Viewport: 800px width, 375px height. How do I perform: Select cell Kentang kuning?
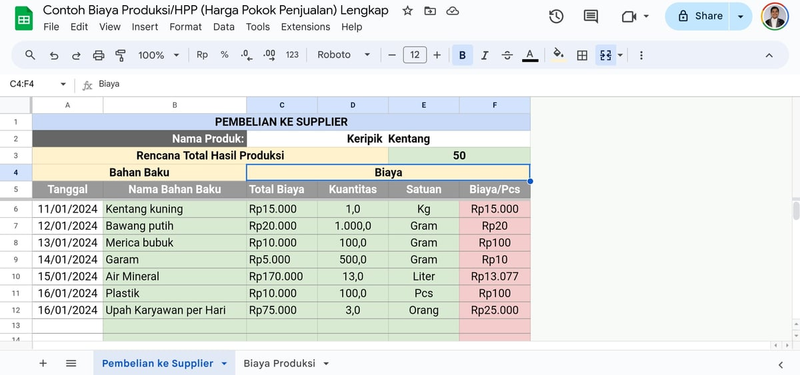tap(174, 209)
